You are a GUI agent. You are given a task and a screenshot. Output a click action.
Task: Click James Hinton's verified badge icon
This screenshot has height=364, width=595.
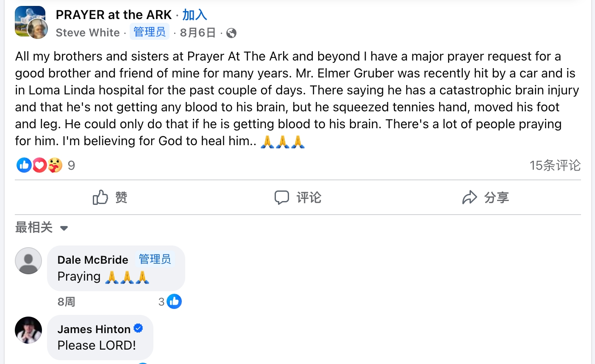pyautogui.click(x=139, y=328)
